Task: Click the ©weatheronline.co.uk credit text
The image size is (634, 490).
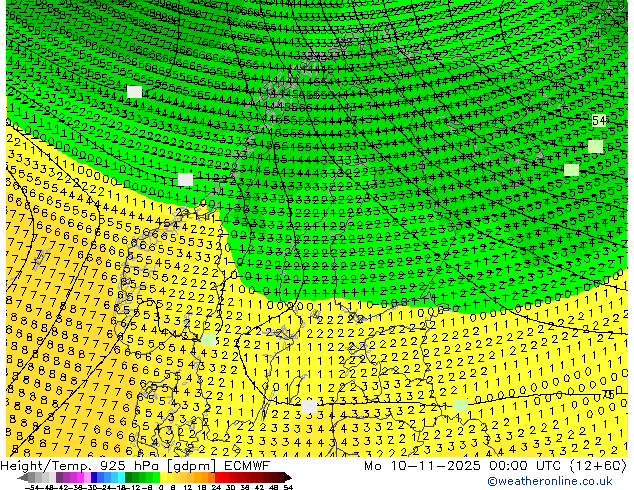Action: (550, 481)
